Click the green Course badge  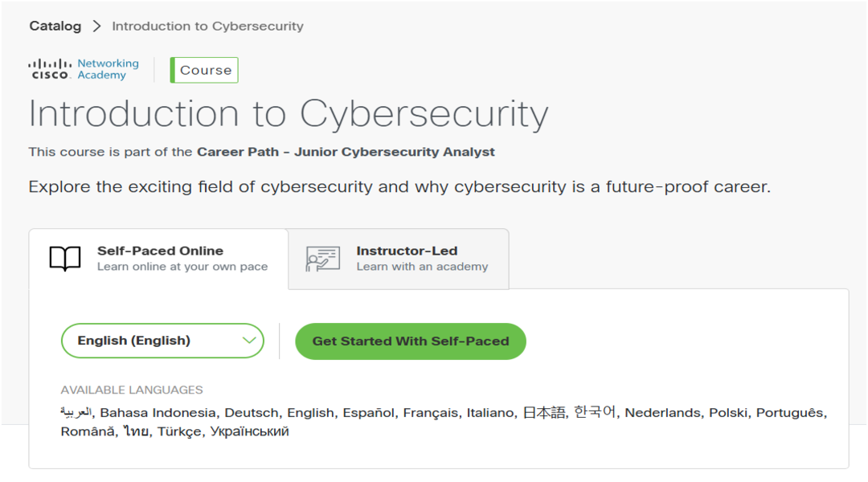pos(204,70)
